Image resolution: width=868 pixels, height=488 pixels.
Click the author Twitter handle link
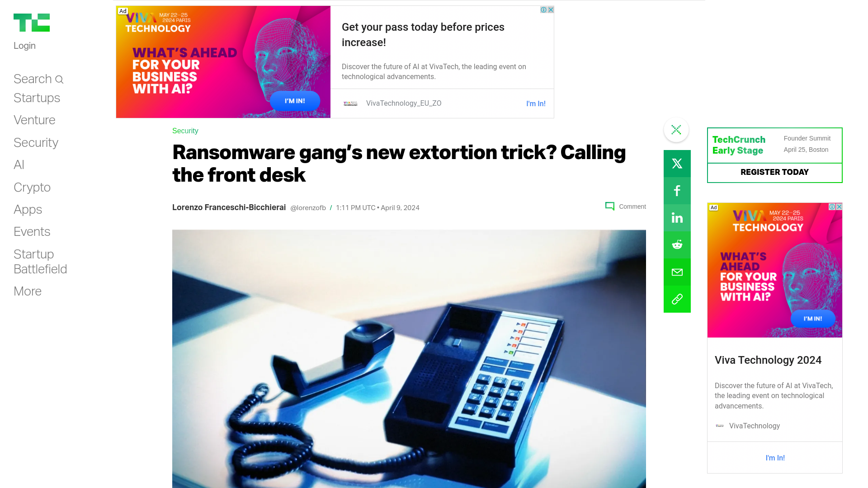click(x=307, y=207)
